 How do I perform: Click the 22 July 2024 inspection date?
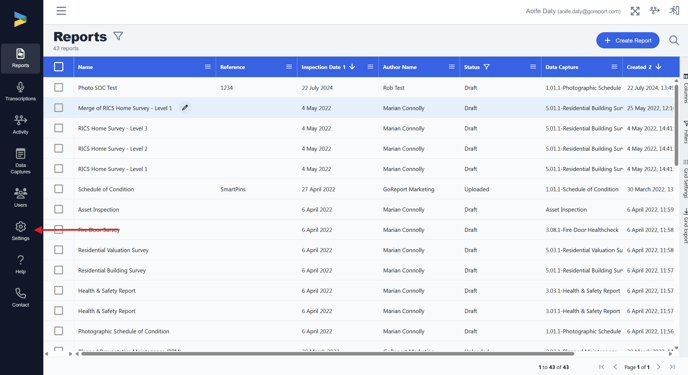[317, 88]
